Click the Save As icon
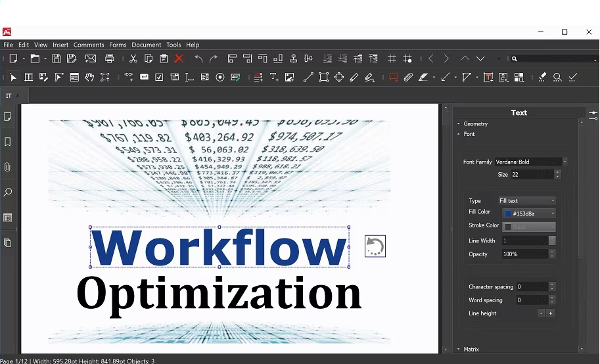This screenshot has width=600, height=364. 72,58
